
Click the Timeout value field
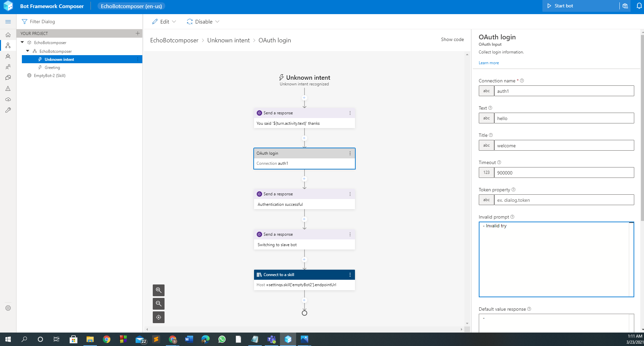(564, 172)
